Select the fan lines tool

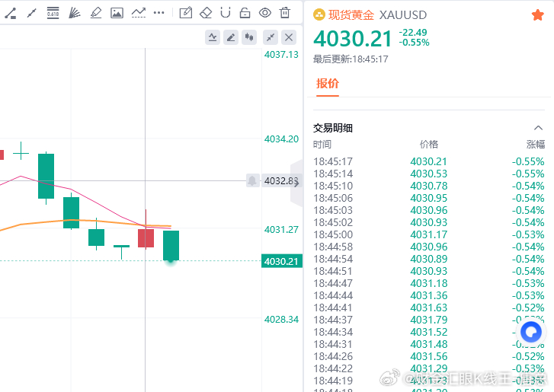[x=74, y=13]
